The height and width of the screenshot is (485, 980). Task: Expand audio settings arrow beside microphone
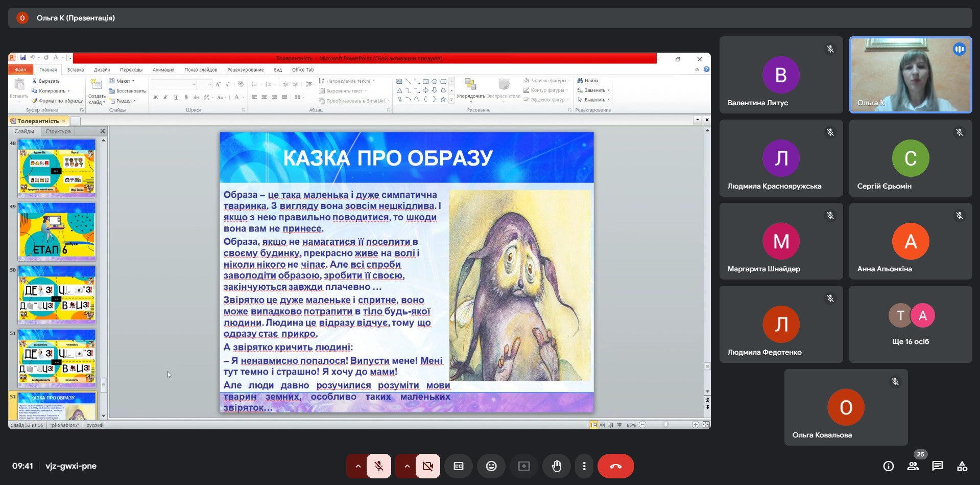(357, 466)
